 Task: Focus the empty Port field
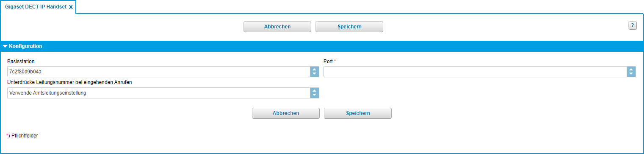[475, 72]
